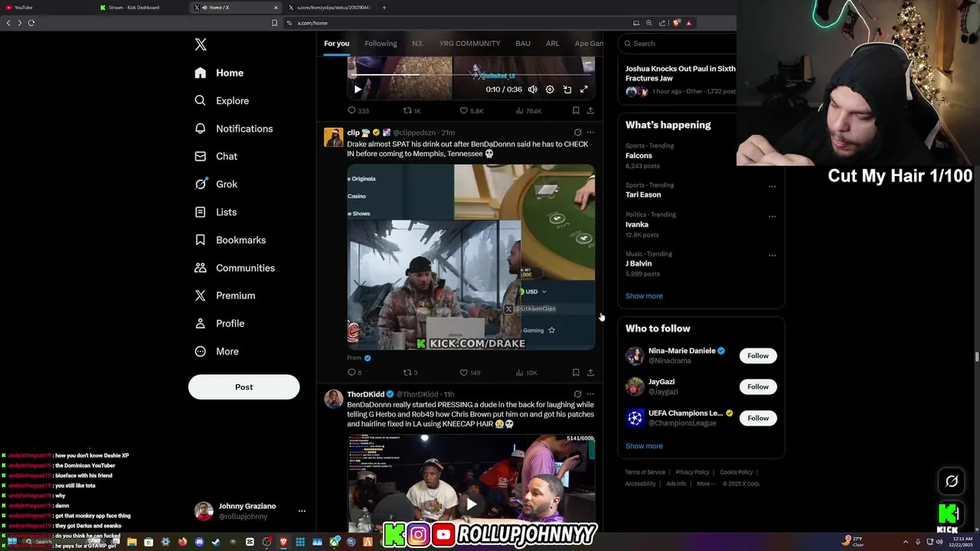Screen dimensions: 980x551
Task: Reply to the clippedszn Drake post
Action: click(354, 373)
